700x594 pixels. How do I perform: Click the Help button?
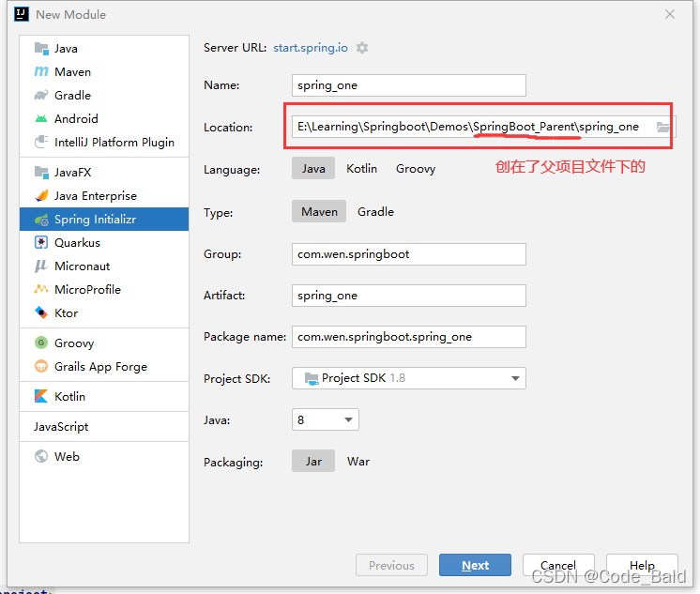(642, 565)
